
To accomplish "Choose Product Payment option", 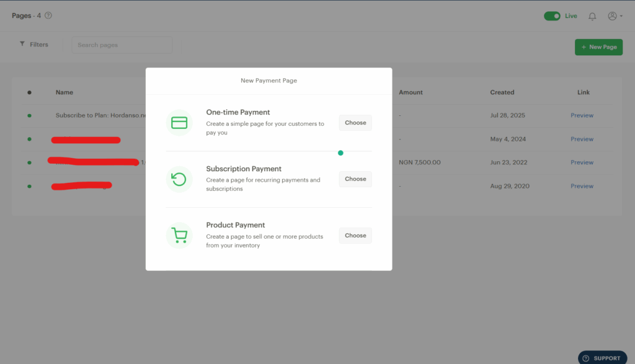I will (x=355, y=235).
